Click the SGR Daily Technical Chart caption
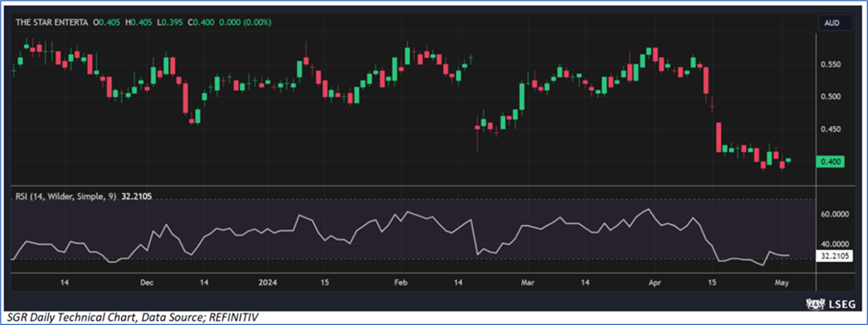The width and height of the screenshot is (868, 325). pyautogui.click(x=132, y=318)
